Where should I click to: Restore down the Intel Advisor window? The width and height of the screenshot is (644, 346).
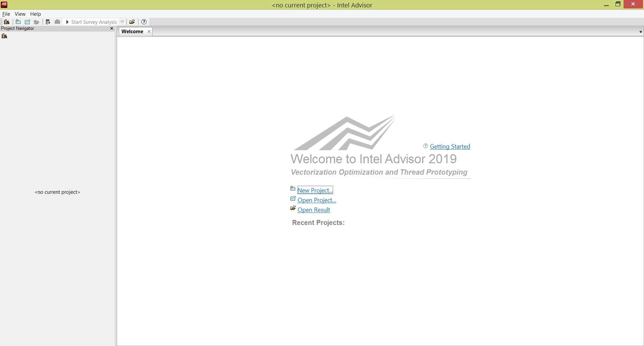[x=618, y=4]
